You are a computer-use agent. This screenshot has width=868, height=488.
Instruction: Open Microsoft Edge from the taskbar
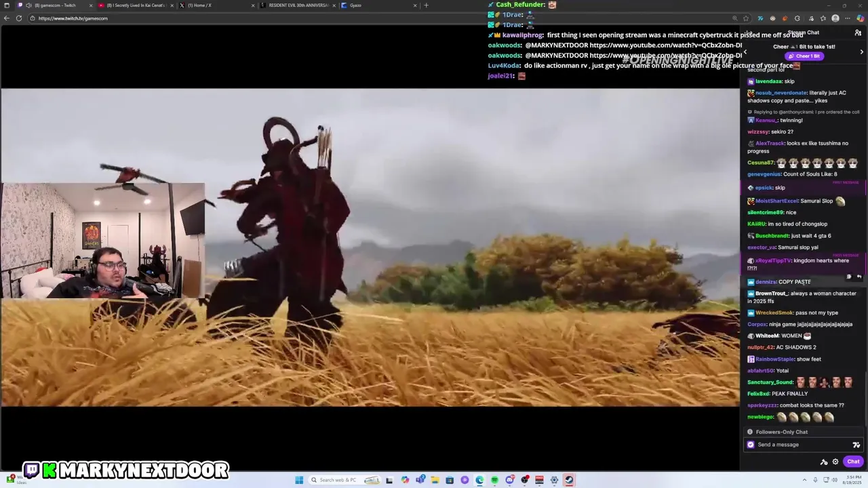pos(479,480)
